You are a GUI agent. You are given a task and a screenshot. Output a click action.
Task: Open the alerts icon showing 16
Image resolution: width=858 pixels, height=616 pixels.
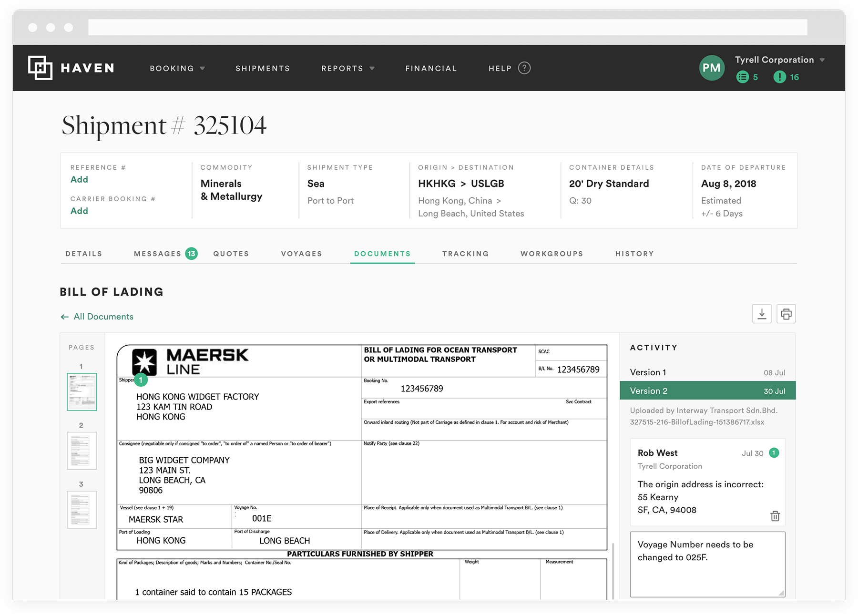(x=779, y=77)
